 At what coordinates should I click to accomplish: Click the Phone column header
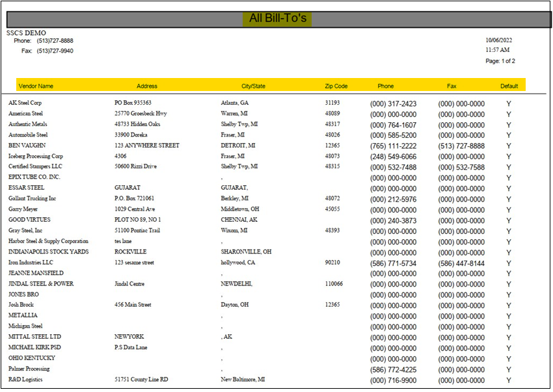click(x=386, y=86)
